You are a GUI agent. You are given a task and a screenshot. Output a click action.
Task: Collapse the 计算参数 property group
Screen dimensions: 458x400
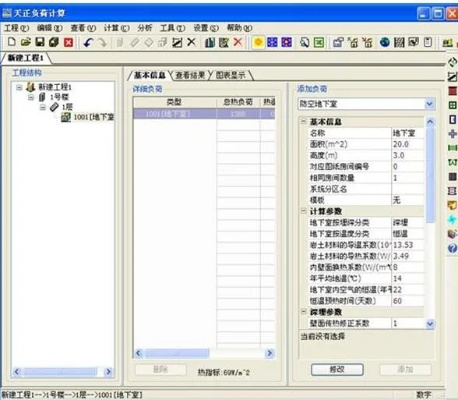304,211
